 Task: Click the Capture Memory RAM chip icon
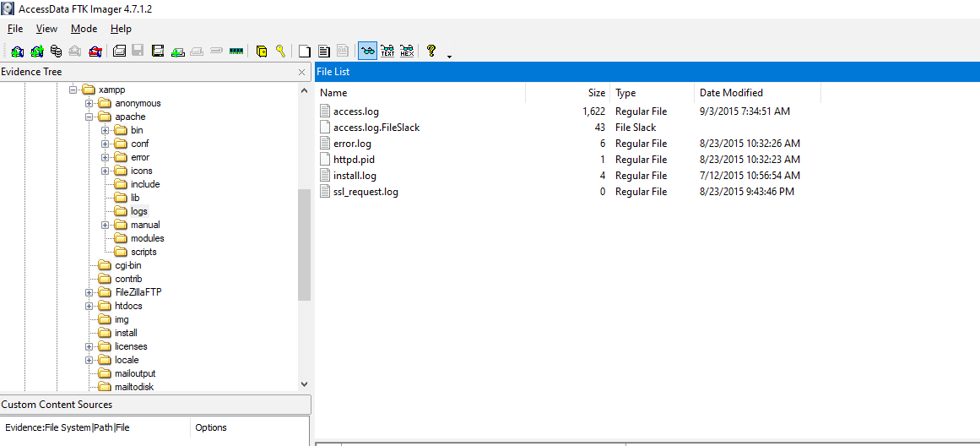pos(236,52)
